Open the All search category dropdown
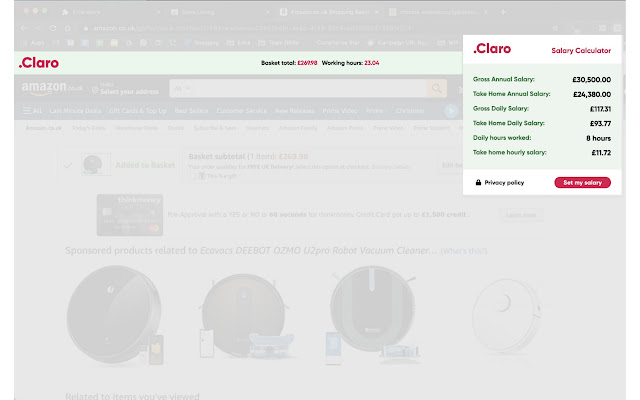This screenshot has height=400, width=640. coord(182,89)
